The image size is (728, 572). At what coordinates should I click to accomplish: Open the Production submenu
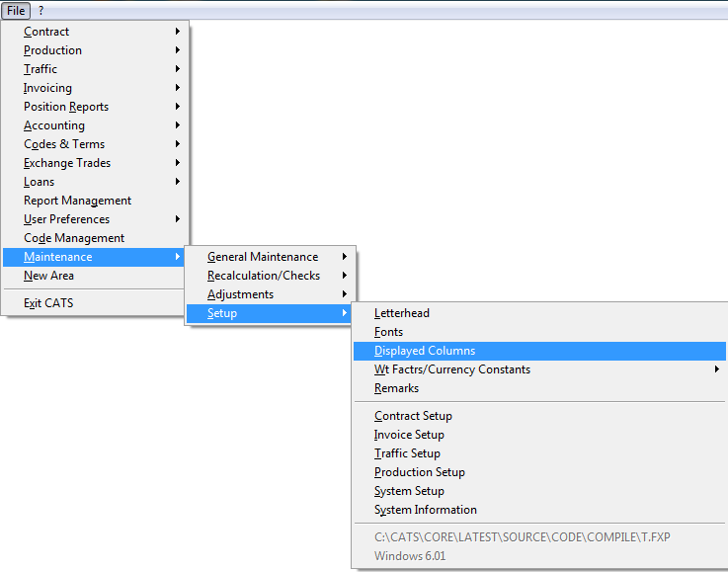94,50
